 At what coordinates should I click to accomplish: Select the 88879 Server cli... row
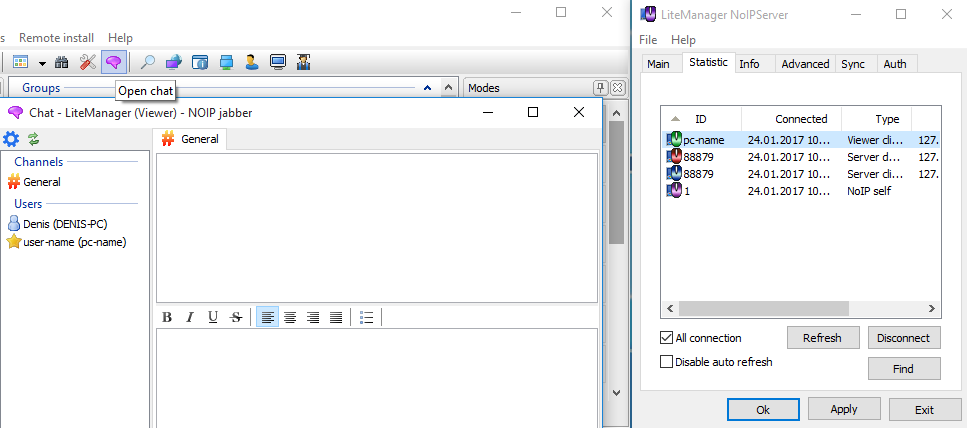pos(802,174)
